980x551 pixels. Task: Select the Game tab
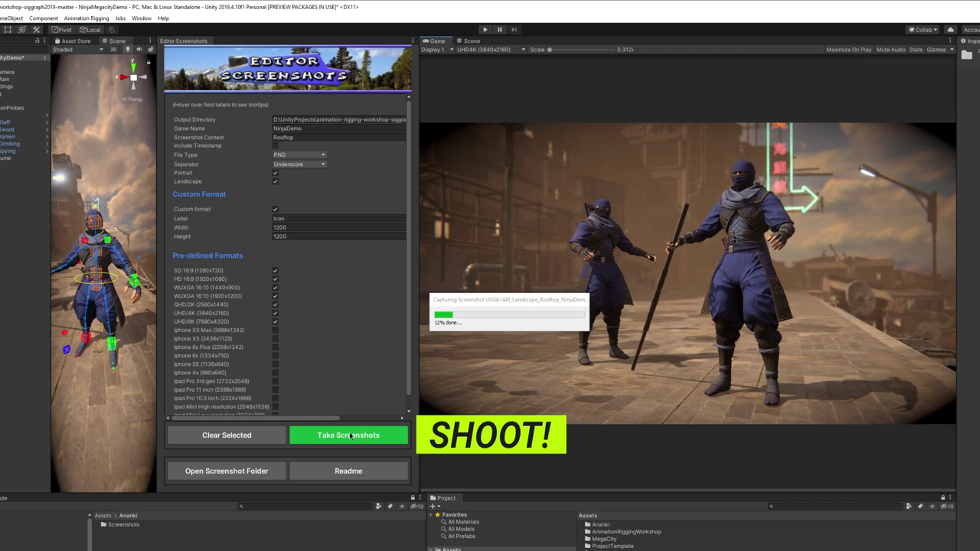pos(435,41)
